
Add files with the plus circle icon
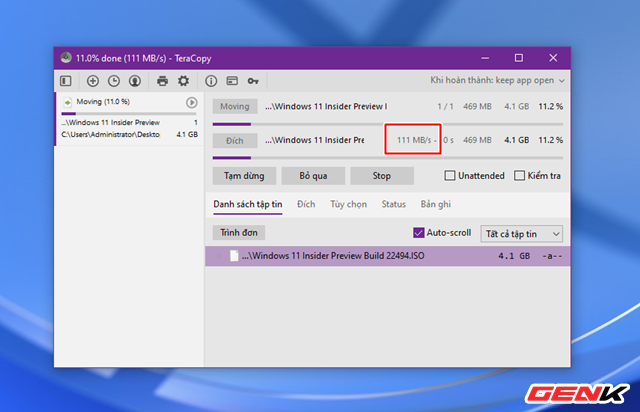click(x=93, y=81)
